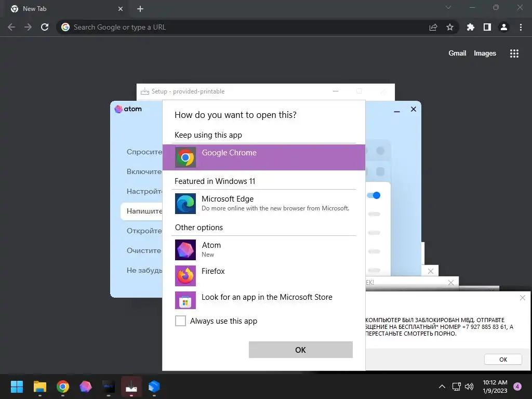The image size is (532, 399).
Task: Minimize the Setup provided-printable window
Action: click(336, 91)
